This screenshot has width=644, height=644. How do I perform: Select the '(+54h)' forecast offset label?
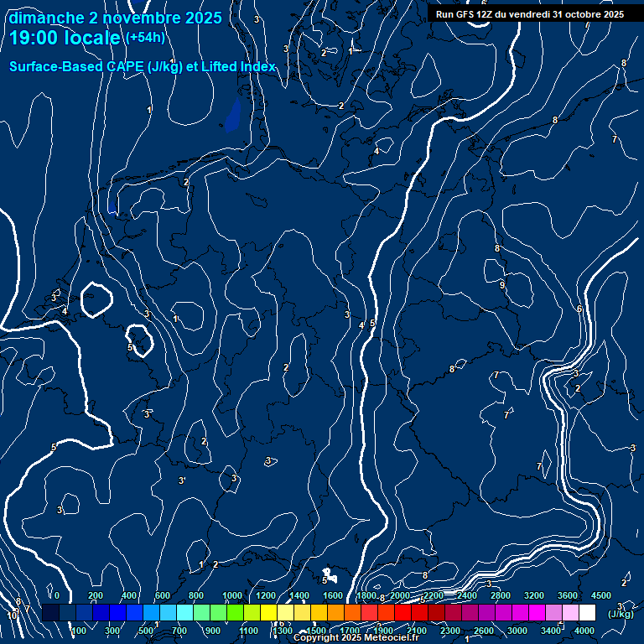145,39
